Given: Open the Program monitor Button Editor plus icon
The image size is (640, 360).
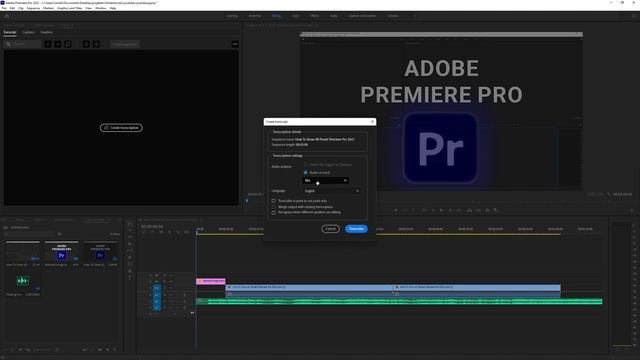Looking at the screenshot, I should [x=631, y=211].
